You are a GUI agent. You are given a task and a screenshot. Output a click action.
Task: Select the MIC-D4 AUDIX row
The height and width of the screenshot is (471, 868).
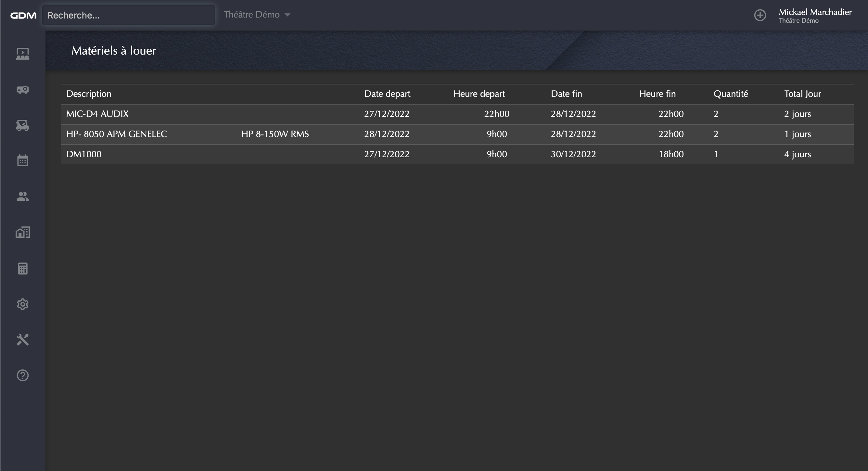pyautogui.click(x=457, y=114)
